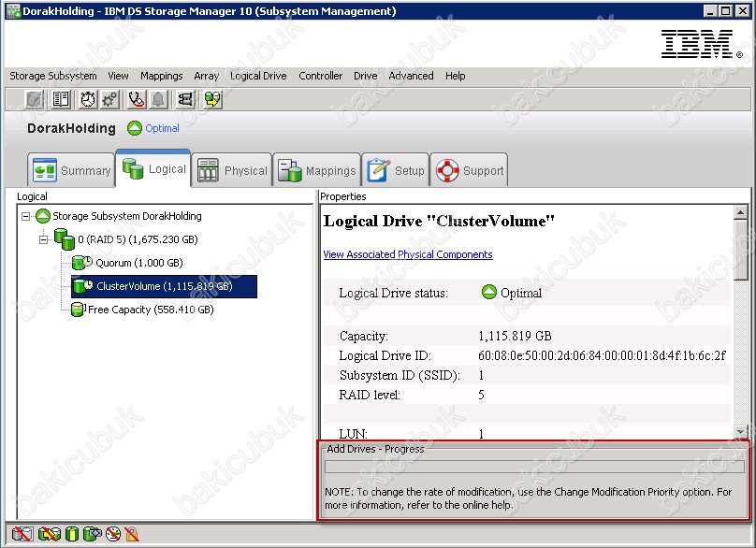
Task: Click the green cylinder with yellow stripe status icon
Action: (x=72, y=534)
